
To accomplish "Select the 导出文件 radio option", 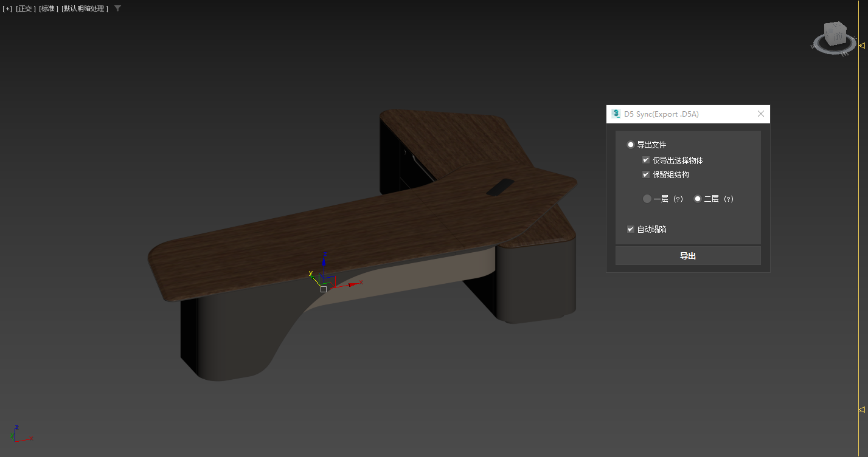I will [631, 145].
